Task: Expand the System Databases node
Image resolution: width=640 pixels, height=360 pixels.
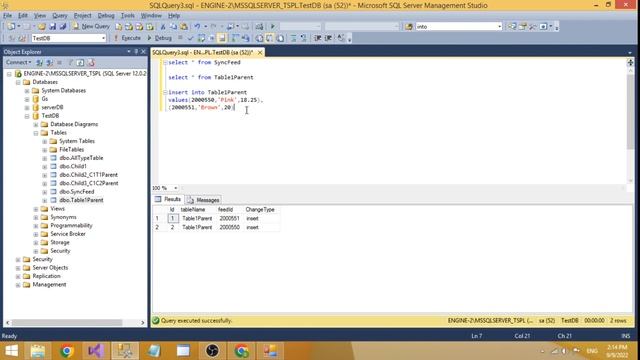Action: pyautogui.click(x=27, y=91)
